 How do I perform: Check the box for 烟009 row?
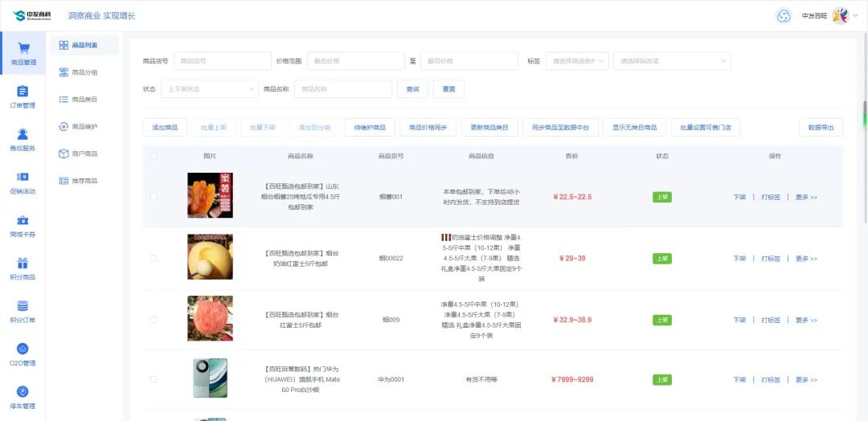[x=154, y=320]
